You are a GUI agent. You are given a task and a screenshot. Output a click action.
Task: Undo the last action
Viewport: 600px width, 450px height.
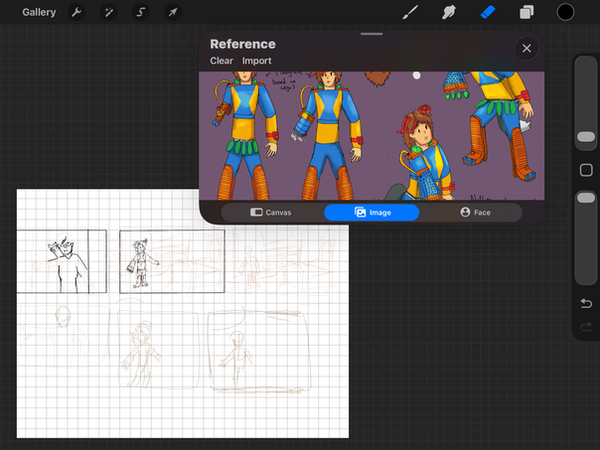tap(586, 303)
